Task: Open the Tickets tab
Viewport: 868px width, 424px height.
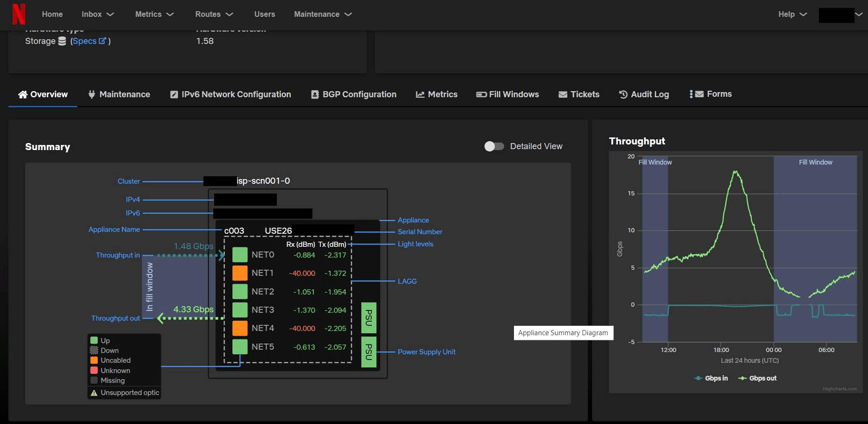Action: click(579, 94)
